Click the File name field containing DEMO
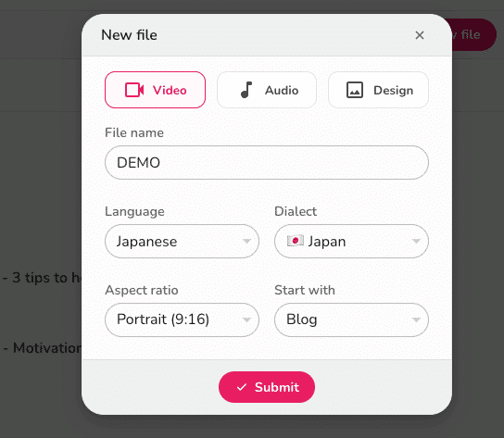This screenshot has height=438, width=504. tap(267, 163)
